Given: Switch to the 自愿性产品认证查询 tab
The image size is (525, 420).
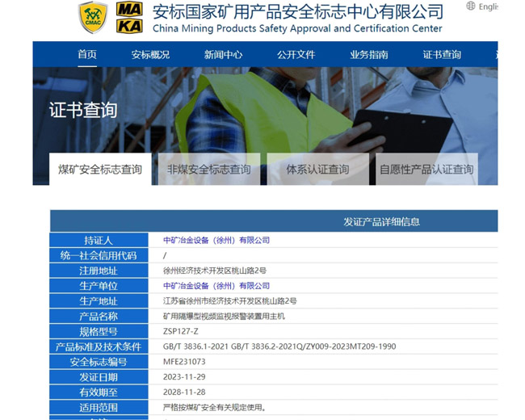Looking at the screenshot, I should (426, 170).
